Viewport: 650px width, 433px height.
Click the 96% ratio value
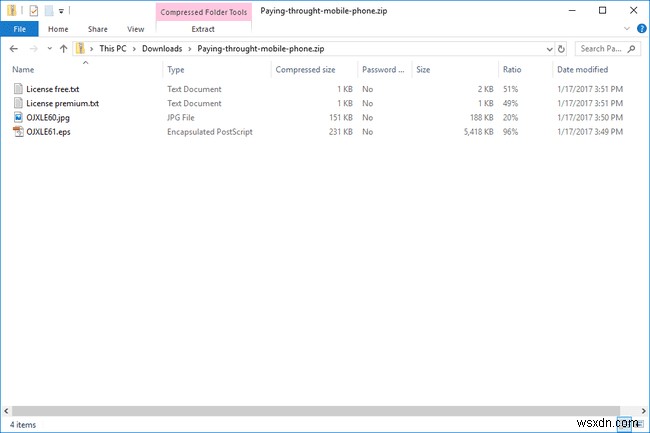coord(510,132)
